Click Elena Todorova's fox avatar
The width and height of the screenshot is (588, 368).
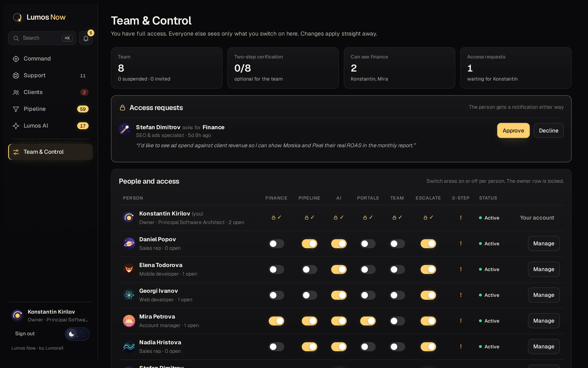click(129, 269)
